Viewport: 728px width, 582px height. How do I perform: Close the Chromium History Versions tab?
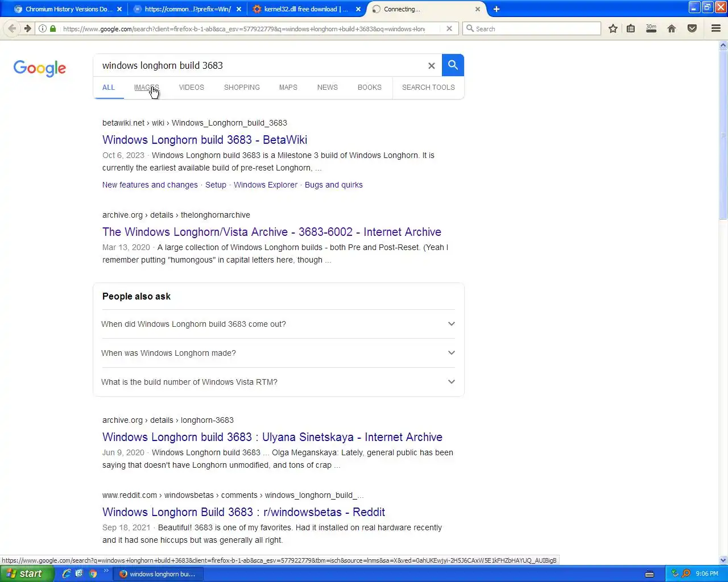click(119, 9)
